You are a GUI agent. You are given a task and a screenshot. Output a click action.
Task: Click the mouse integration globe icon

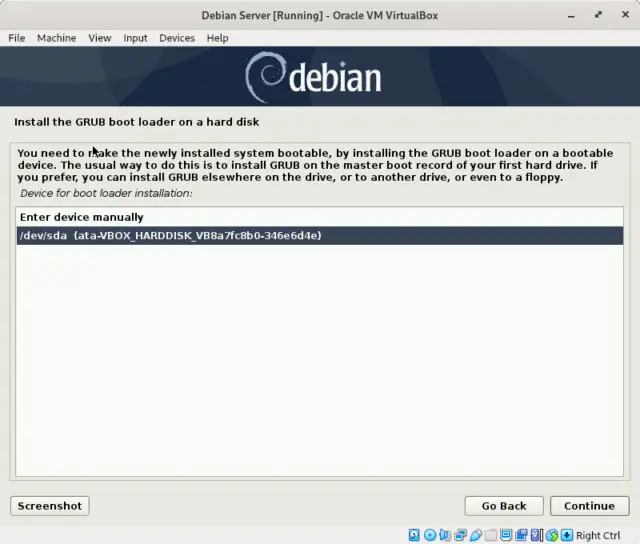coord(552,535)
